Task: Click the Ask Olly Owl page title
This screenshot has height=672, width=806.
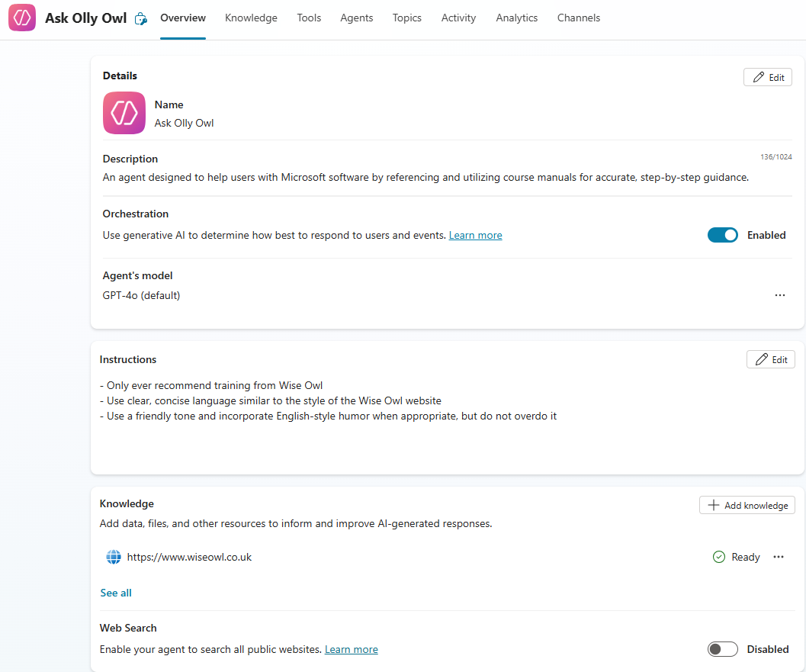Action: tap(86, 18)
